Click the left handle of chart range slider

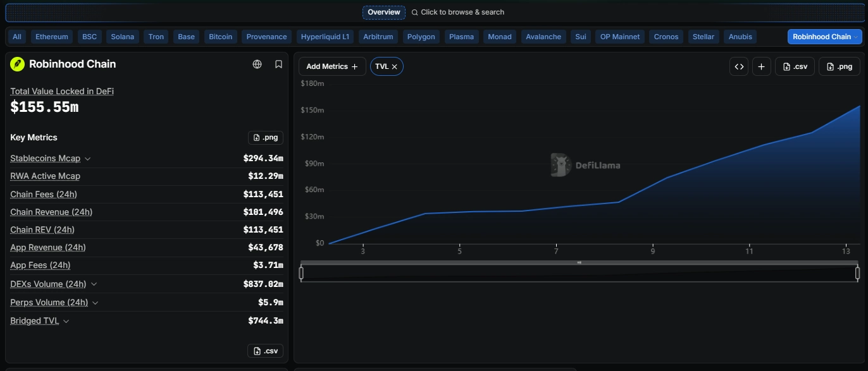pyautogui.click(x=301, y=273)
